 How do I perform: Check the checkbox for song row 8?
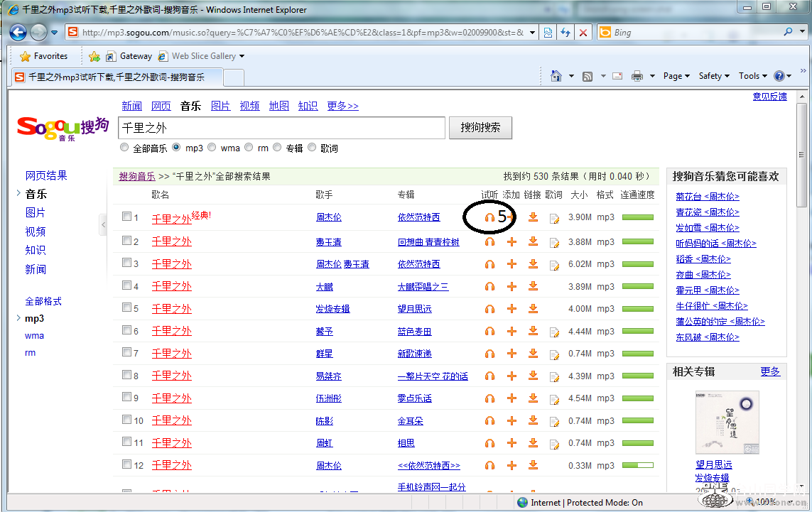[127, 375]
